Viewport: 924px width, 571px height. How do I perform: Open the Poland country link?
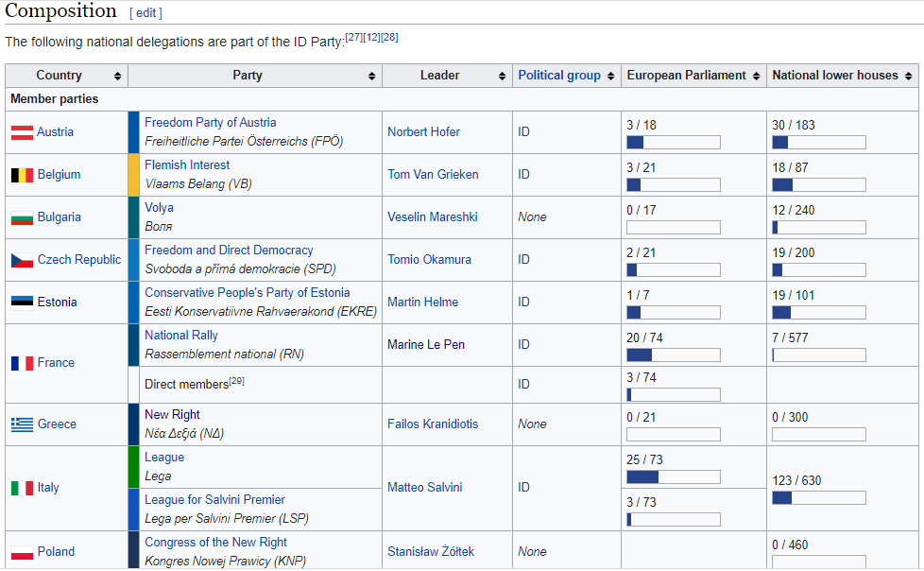pos(56,552)
